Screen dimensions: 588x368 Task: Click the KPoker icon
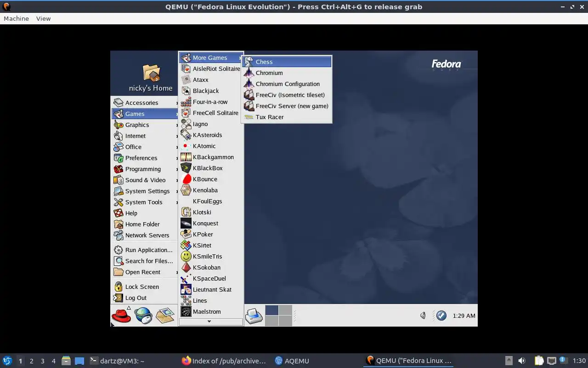pos(186,234)
